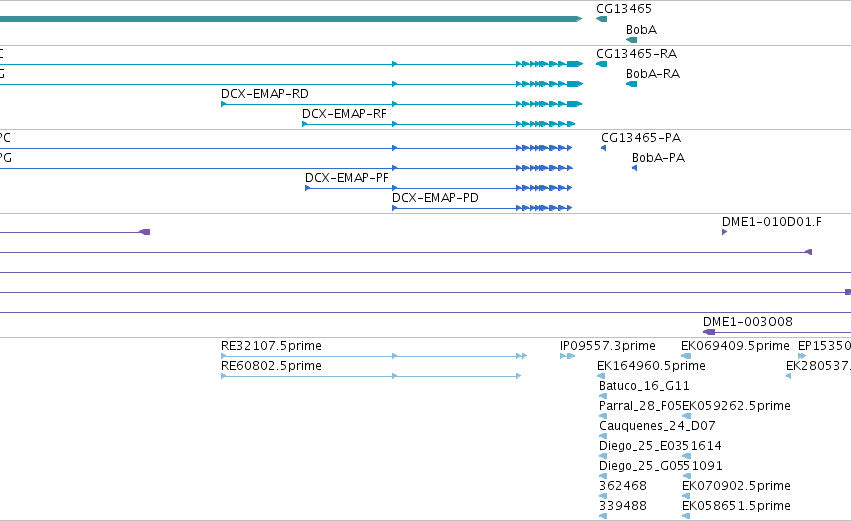Click the CG13465-RA transcript arrow glyph
The height and width of the screenshot is (521, 851).
pyautogui.click(x=601, y=64)
